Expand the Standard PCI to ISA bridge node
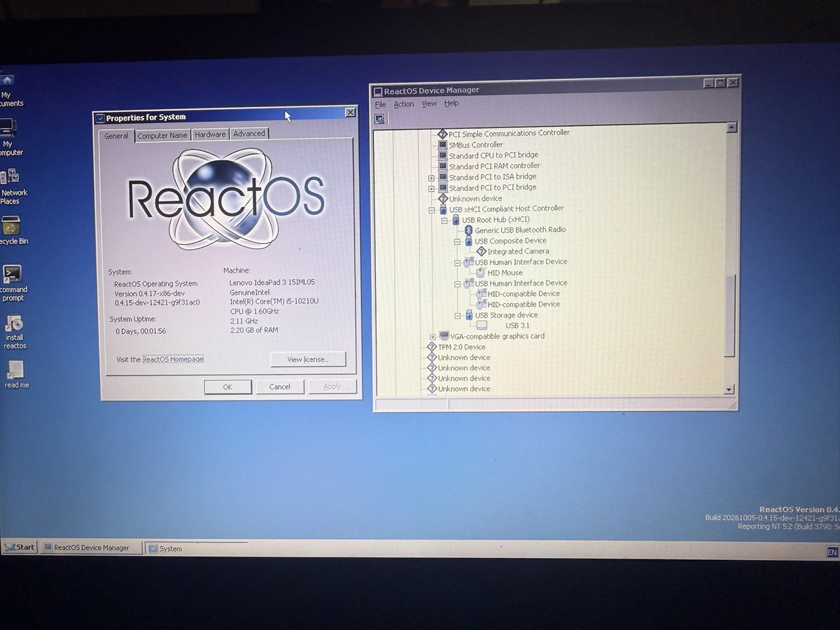This screenshot has width=840, height=630. click(431, 178)
